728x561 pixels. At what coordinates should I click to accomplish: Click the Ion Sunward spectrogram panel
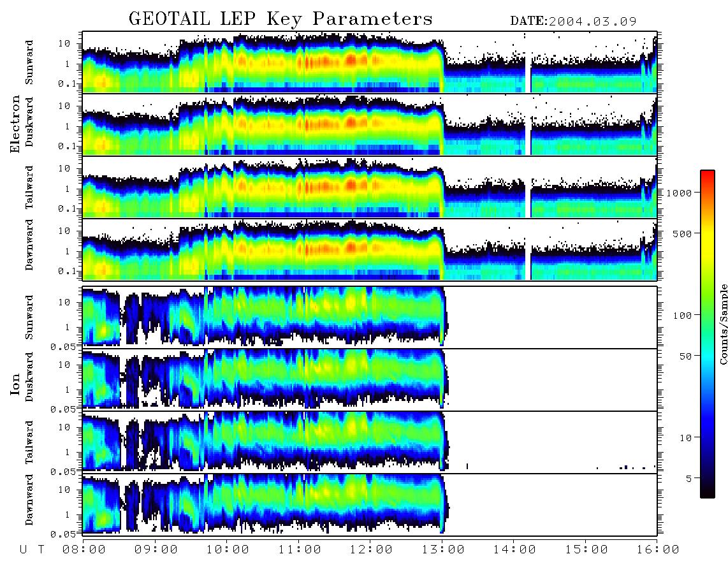tap(370, 317)
